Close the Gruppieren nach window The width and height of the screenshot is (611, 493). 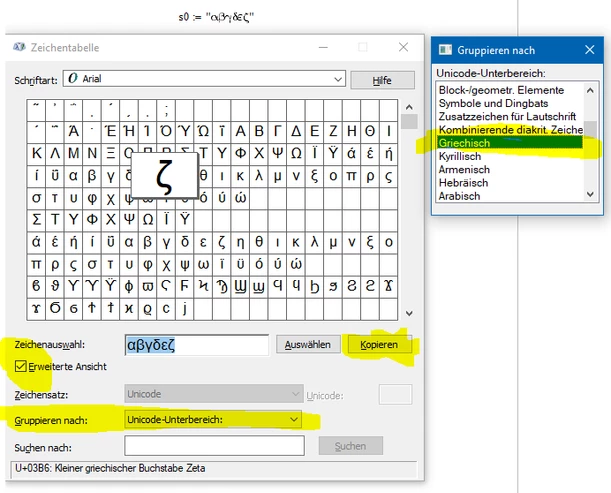pyautogui.click(x=590, y=50)
